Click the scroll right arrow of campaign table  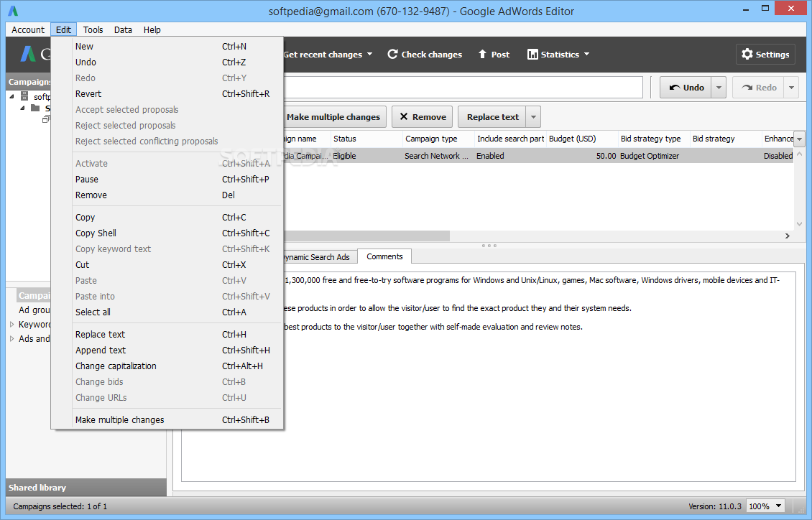(x=787, y=236)
